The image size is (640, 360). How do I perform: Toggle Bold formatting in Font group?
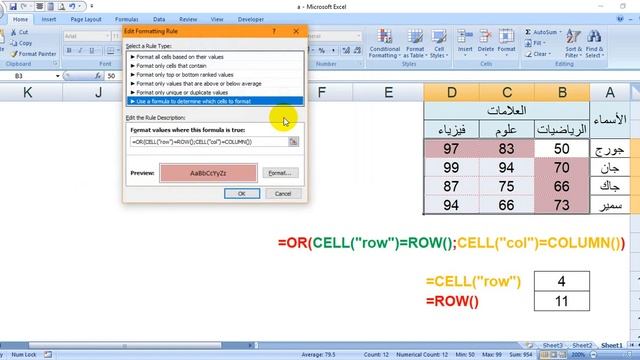coord(69,51)
